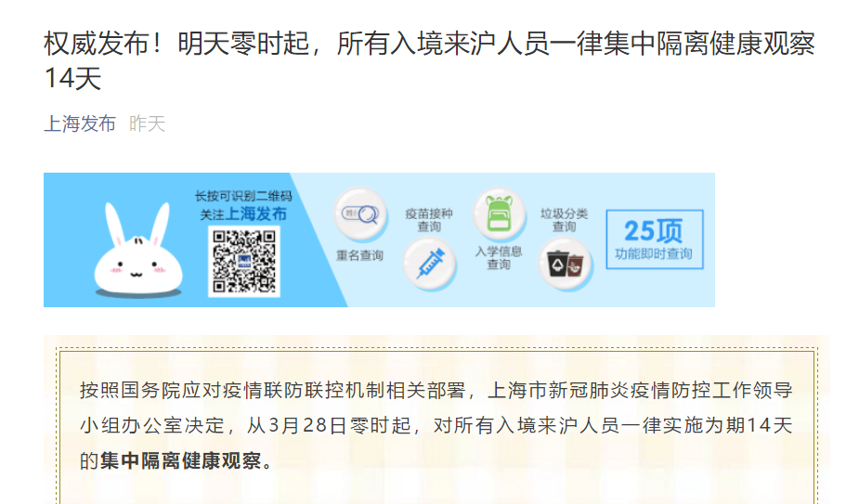Click the first line of the notice paragraph

pos(436,391)
